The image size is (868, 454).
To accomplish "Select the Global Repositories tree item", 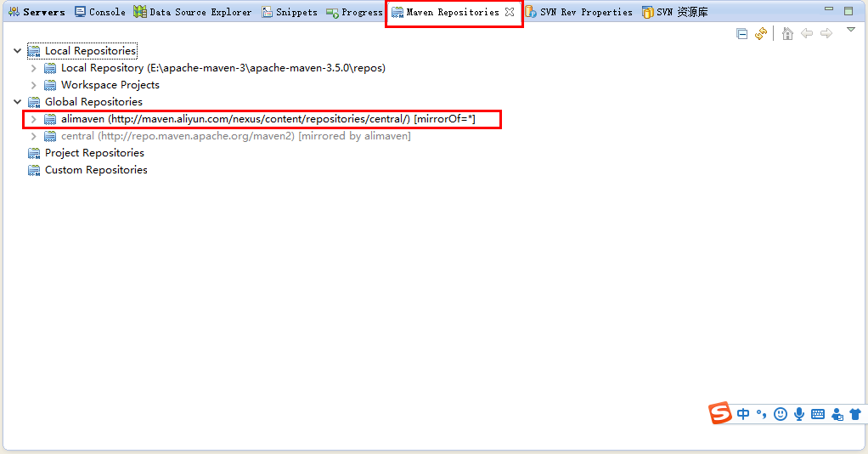I will 93,102.
